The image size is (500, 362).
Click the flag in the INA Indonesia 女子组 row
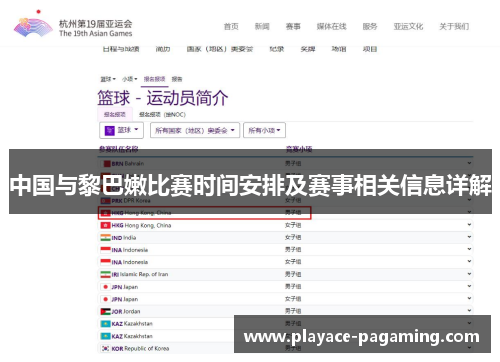click(x=105, y=262)
